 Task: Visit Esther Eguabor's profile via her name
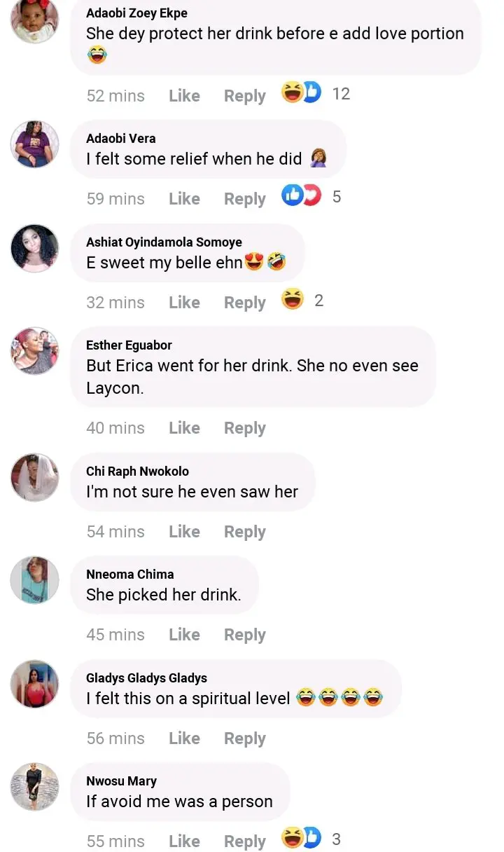[x=129, y=345]
